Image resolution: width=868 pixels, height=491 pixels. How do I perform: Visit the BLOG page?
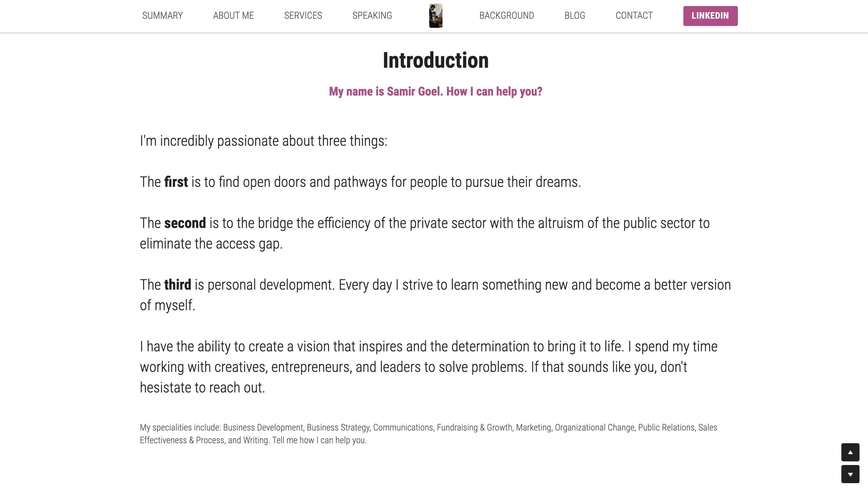[x=575, y=15]
